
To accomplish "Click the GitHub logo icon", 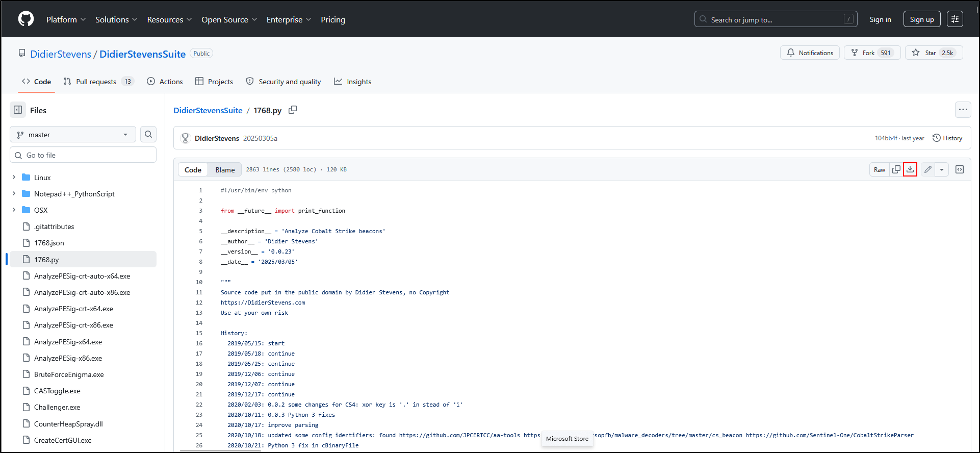I will 26,19.
